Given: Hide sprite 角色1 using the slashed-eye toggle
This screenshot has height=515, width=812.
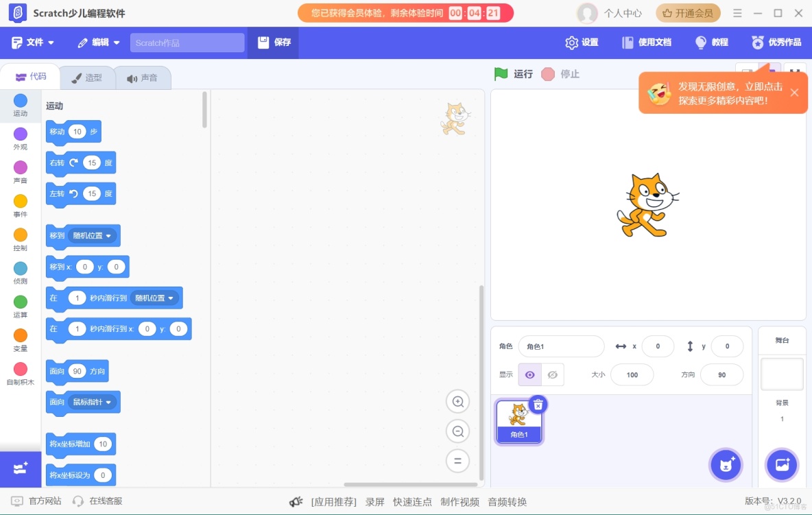Looking at the screenshot, I should pyautogui.click(x=551, y=374).
